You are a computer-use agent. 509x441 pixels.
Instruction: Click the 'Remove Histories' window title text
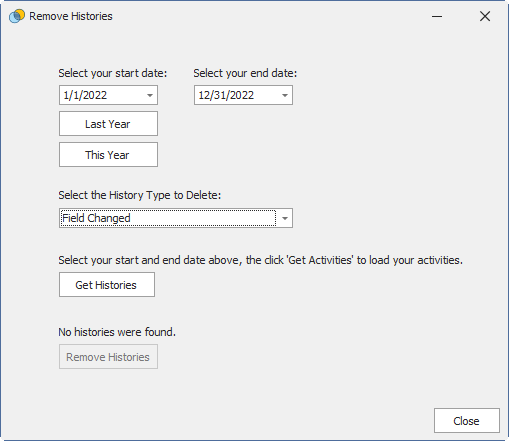pyautogui.click(x=71, y=16)
